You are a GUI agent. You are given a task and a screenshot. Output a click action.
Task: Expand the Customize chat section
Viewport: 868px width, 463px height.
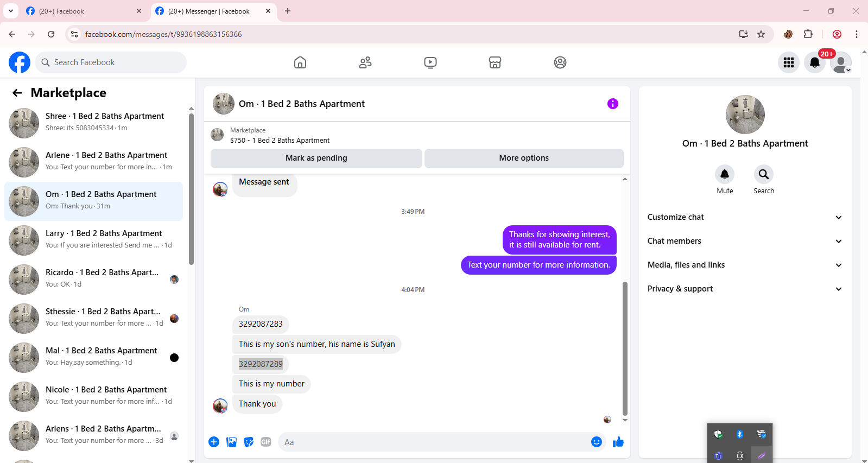[x=745, y=217]
